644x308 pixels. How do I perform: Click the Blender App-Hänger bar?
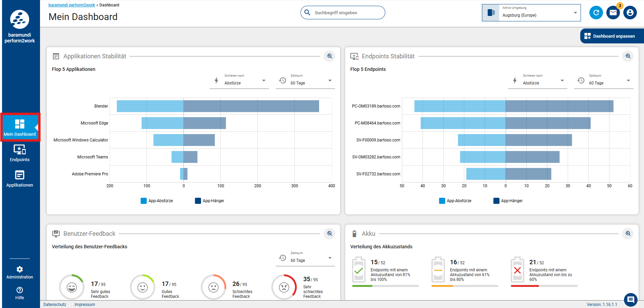pyautogui.click(x=251, y=106)
